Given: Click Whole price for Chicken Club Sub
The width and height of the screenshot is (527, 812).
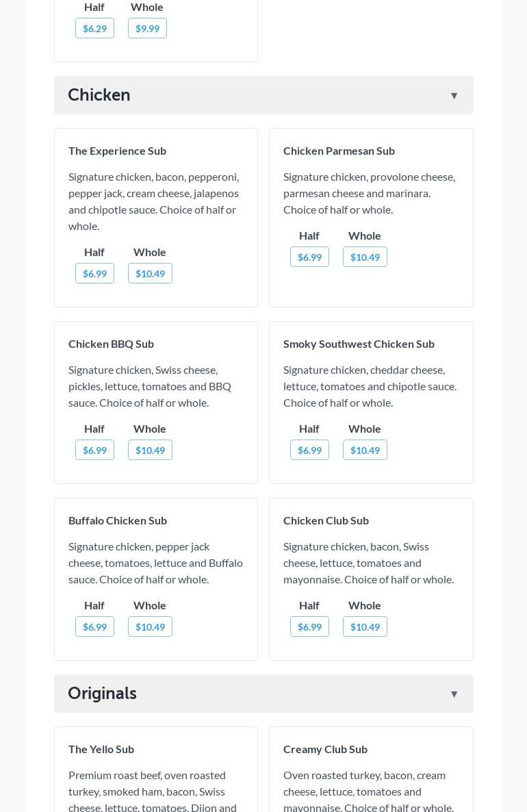Looking at the screenshot, I should 365,626.
